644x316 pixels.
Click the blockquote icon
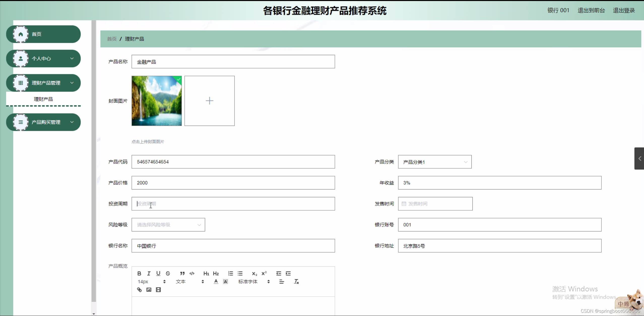182,273
